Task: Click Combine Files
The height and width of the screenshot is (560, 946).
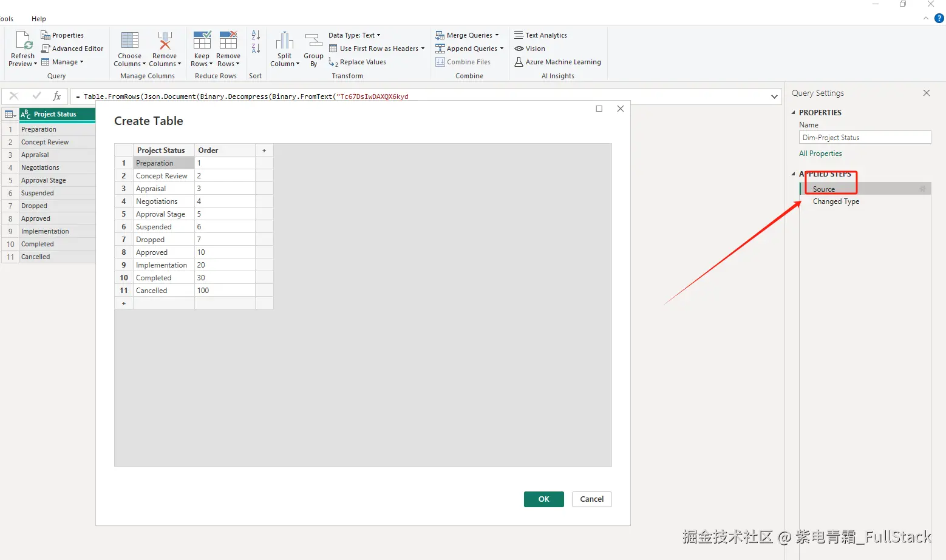Action: click(x=463, y=62)
